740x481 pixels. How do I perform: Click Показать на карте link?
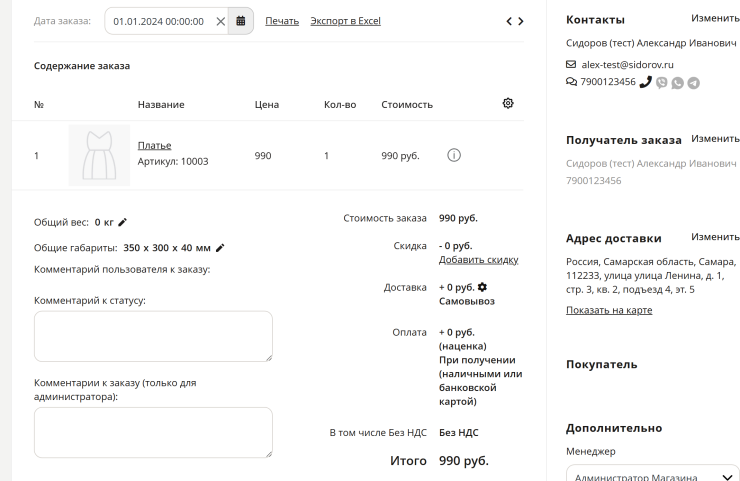[609, 310]
